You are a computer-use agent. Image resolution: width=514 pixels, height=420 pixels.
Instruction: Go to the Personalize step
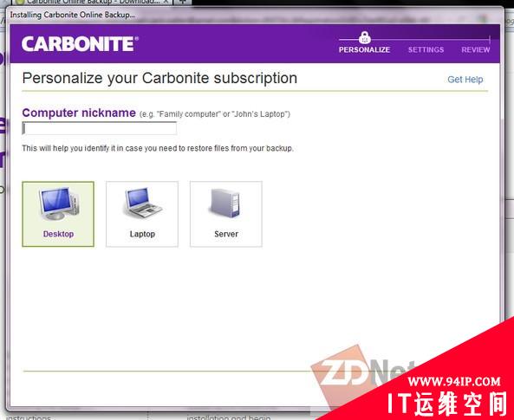coord(364,50)
